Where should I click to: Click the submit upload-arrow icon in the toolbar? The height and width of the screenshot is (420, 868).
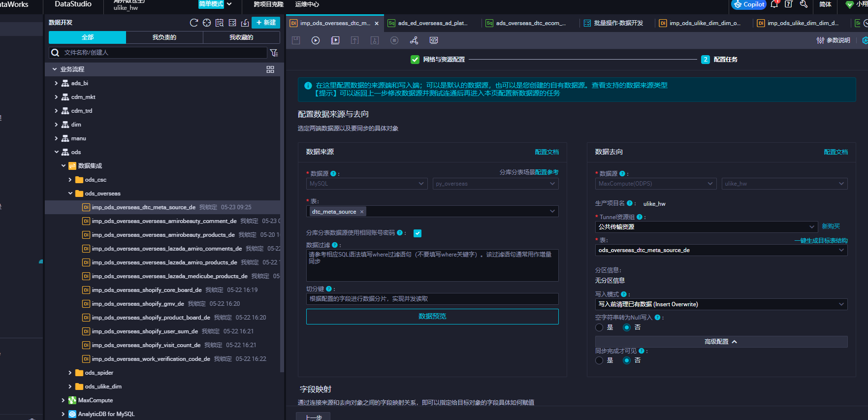pos(354,40)
